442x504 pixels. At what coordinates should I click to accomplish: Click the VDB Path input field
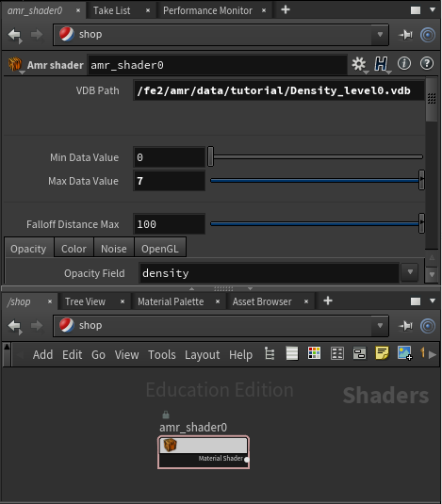pos(278,90)
